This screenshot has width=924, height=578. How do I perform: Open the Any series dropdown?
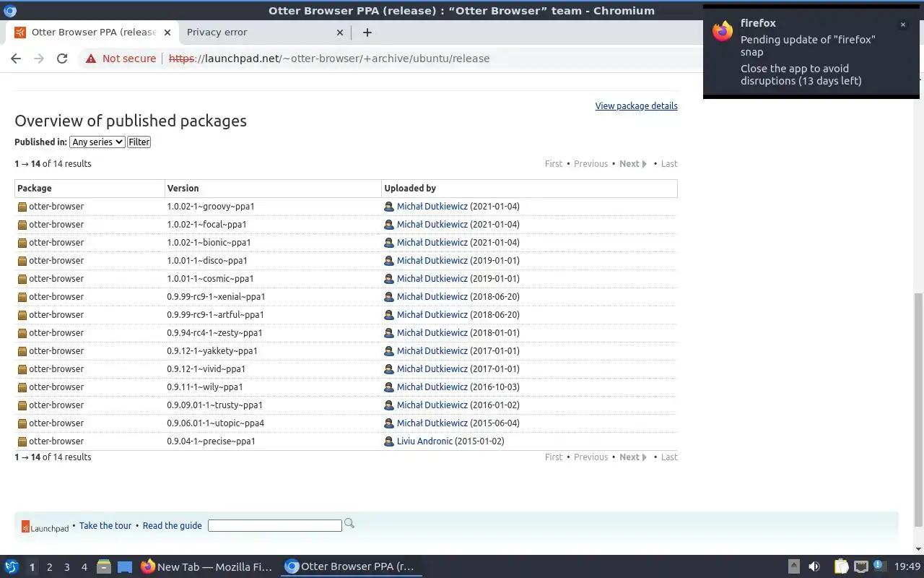coord(97,142)
